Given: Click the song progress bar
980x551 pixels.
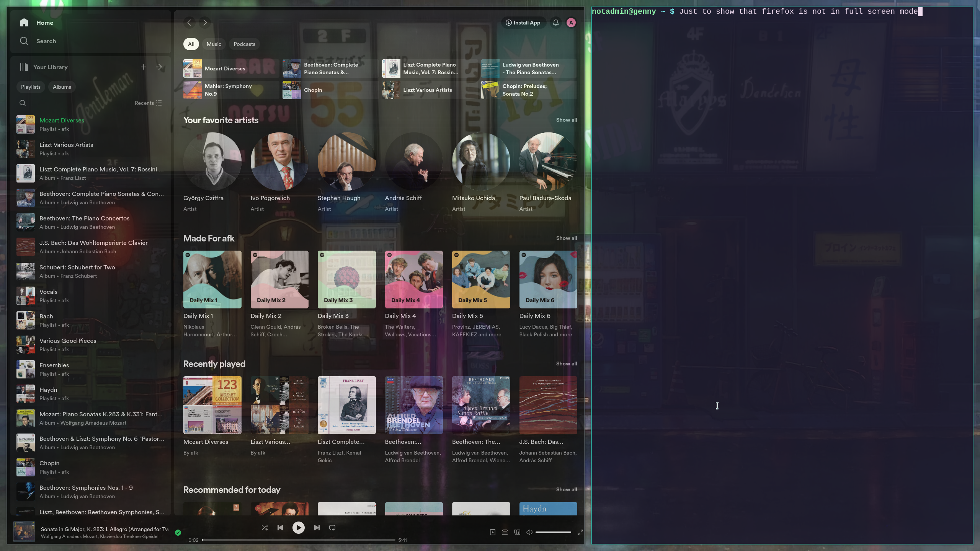Looking at the screenshot, I should coord(299,540).
